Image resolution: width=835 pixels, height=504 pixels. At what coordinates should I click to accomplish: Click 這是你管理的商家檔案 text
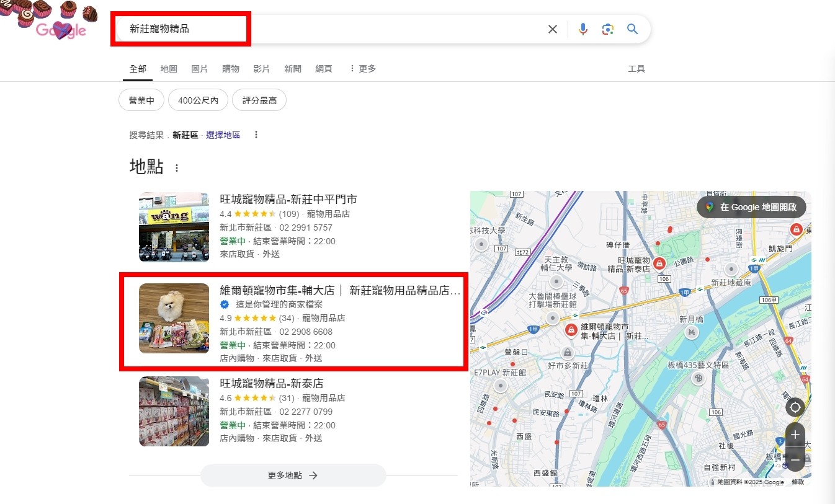point(278,304)
